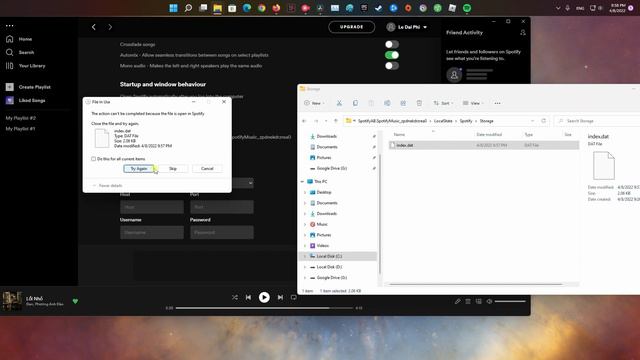Expand Music node in navigation pane
The width and height of the screenshot is (640, 360).
[305, 224]
